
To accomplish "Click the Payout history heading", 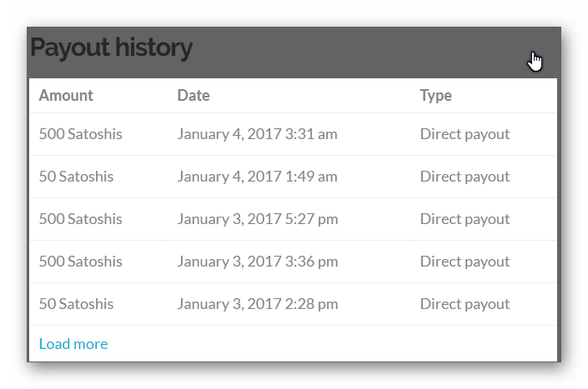I will click(111, 48).
